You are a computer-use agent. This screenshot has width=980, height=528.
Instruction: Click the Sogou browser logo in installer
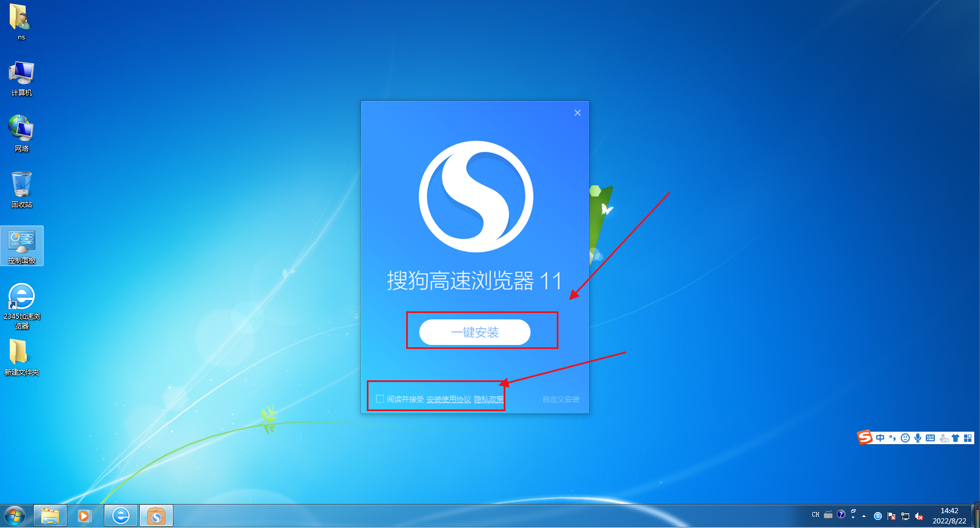tap(476, 197)
